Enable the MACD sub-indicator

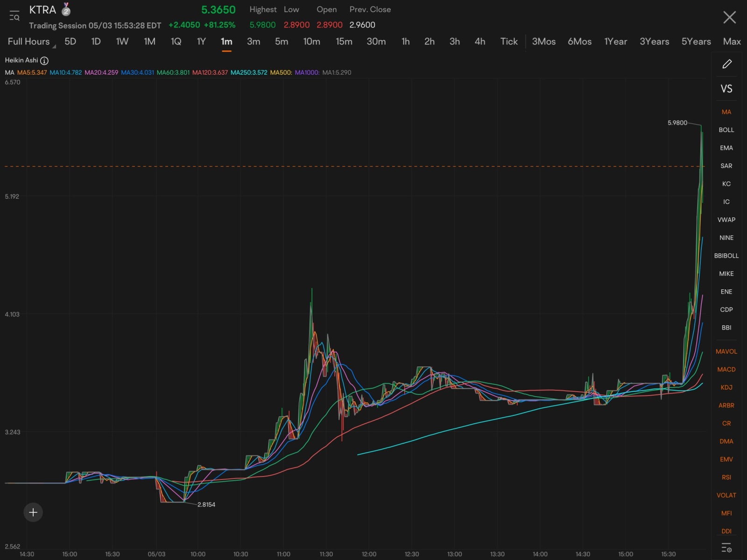pyautogui.click(x=726, y=370)
